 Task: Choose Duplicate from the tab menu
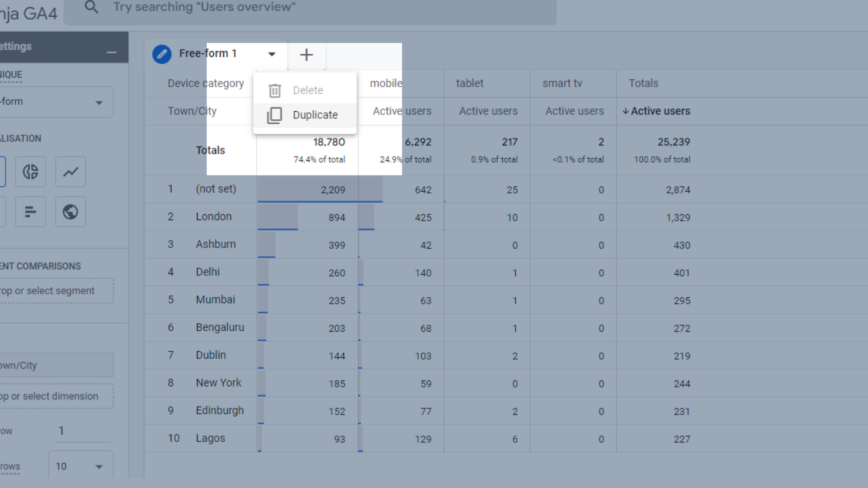[x=315, y=115]
